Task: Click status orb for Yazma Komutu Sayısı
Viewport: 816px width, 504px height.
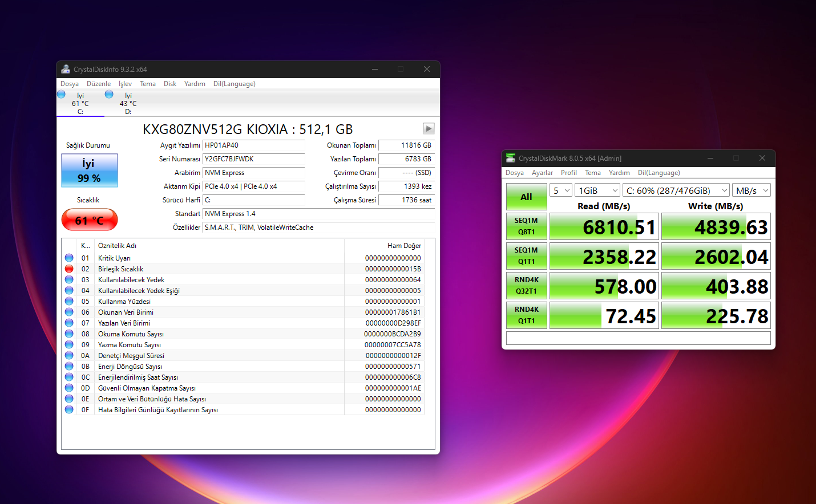Action: (69, 344)
